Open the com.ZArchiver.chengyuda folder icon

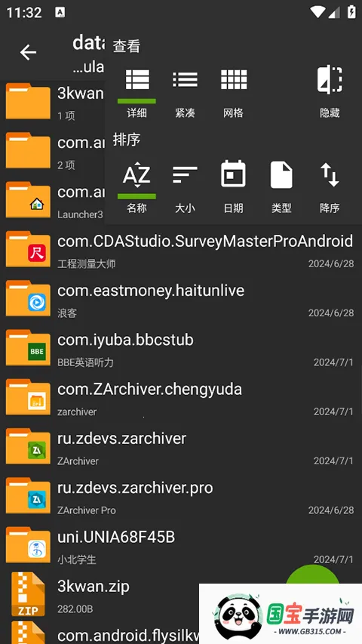coord(28,397)
